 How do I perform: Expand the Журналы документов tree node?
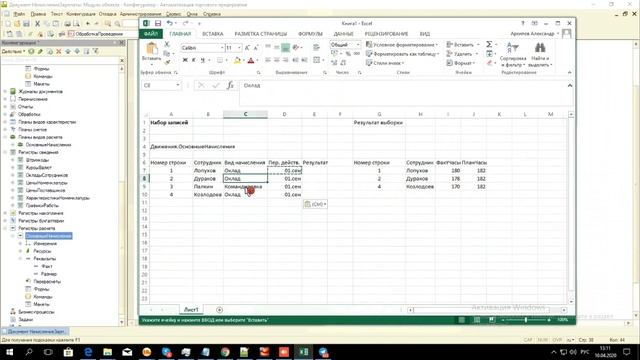[x=5, y=91]
